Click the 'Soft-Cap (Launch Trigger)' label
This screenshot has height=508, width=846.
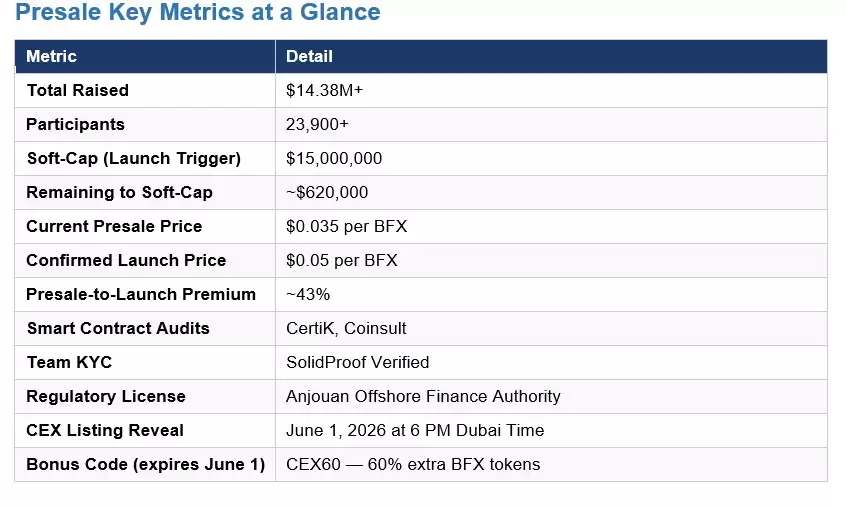click(133, 158)
